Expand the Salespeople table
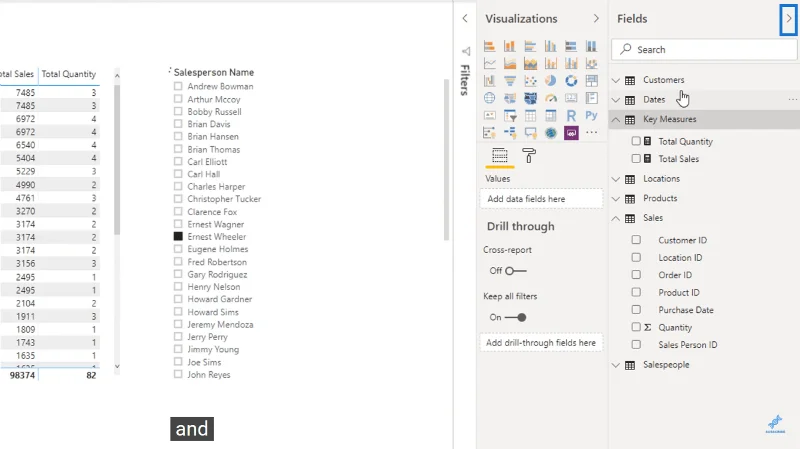This screenshot has height=449, width=800. (616, 365)
